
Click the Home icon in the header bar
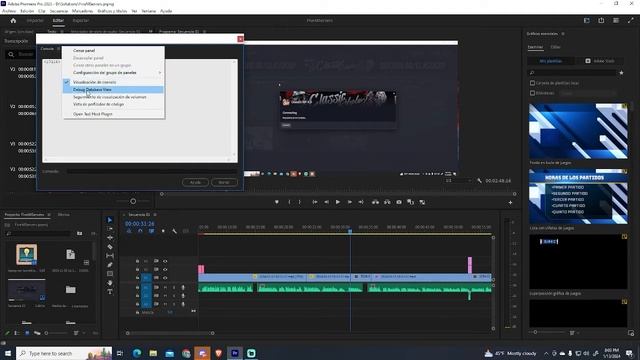pos(13,20)
